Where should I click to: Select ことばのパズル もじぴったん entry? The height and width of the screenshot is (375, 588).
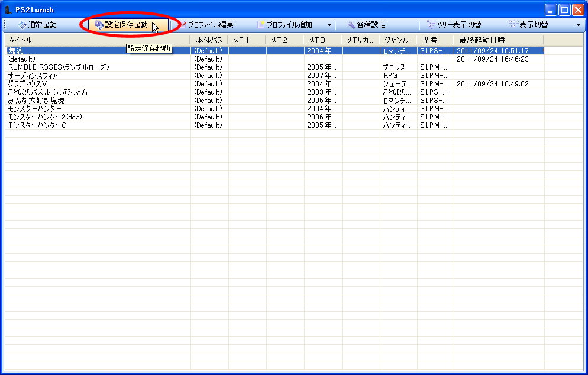click(x=48, y=92)
